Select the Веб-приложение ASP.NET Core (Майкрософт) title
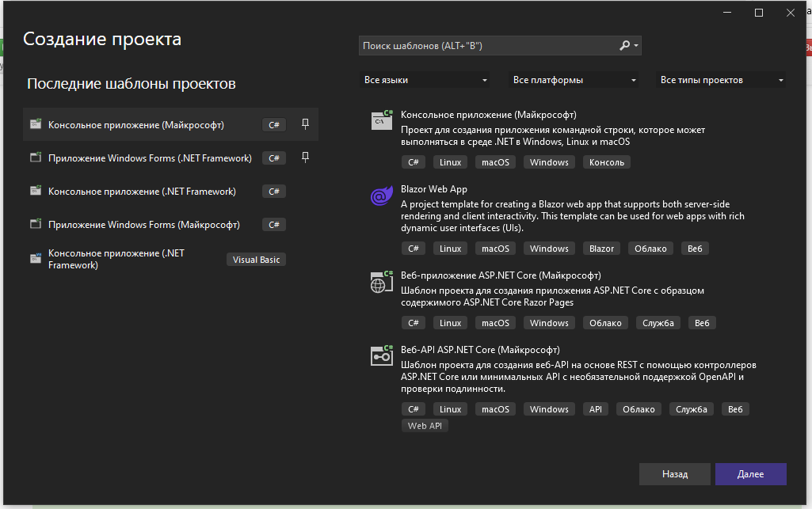The image size is (812, 509). [x=501, y=275]
